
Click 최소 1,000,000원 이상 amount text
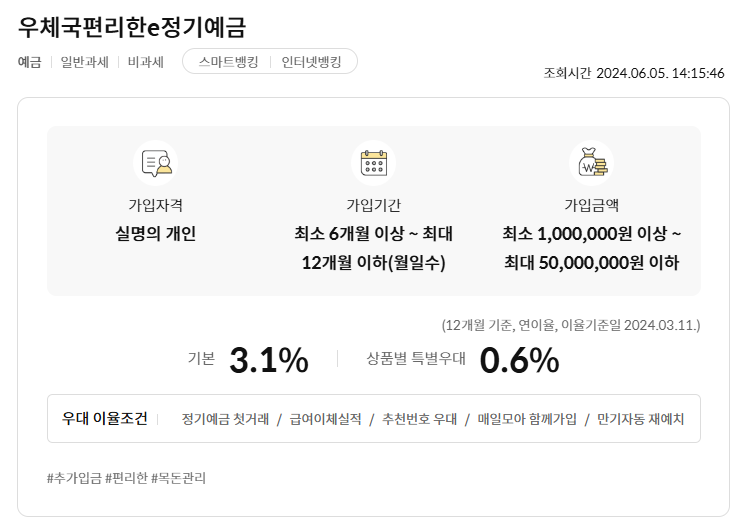(585, 234)
